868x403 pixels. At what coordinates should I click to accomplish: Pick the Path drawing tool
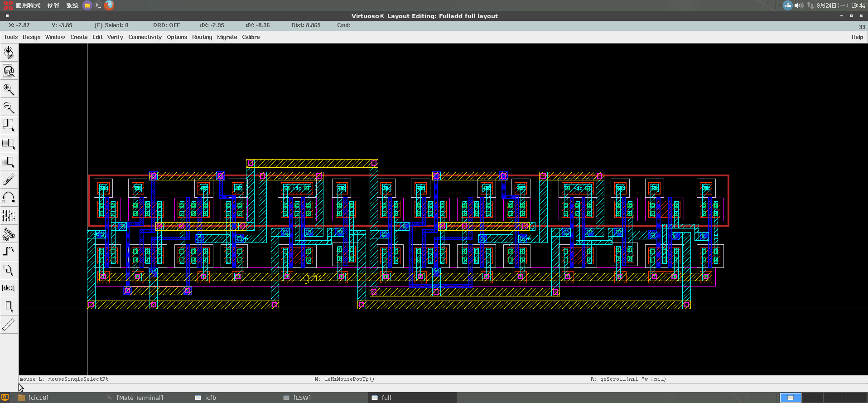click(x=9, y=252)
